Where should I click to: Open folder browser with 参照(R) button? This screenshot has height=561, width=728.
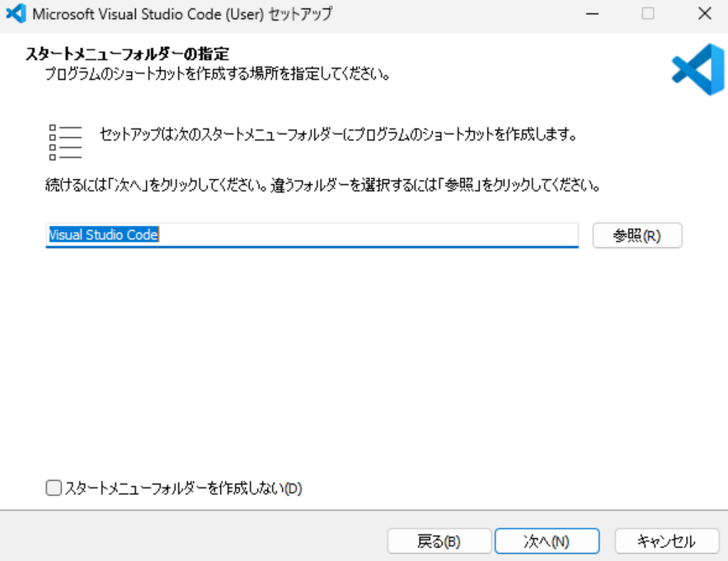click(636, 235)
